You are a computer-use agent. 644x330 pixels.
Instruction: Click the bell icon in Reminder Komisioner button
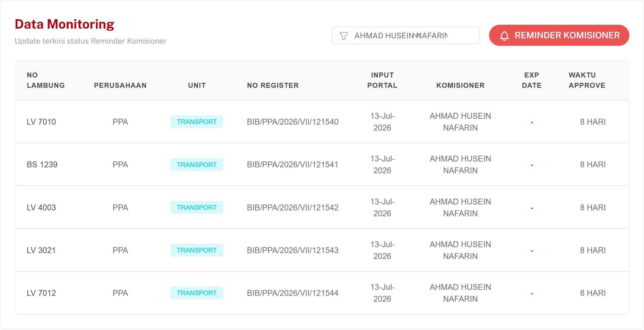504,36
